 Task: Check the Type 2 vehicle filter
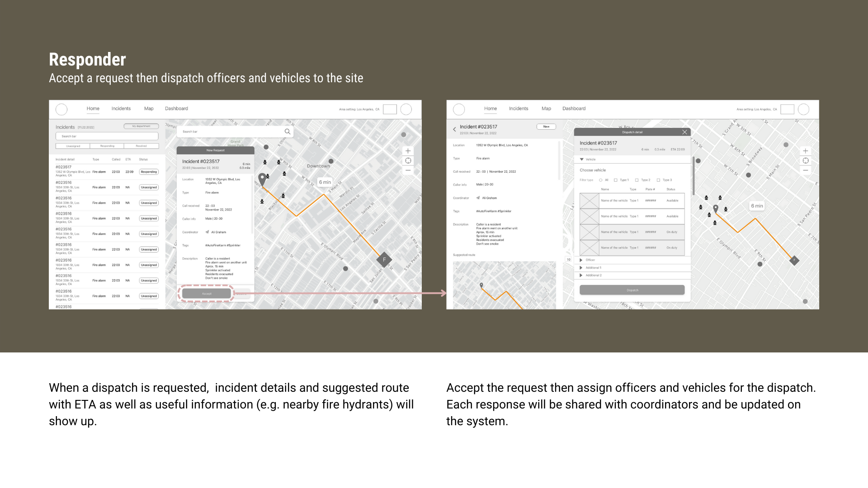tap(637, 180)
